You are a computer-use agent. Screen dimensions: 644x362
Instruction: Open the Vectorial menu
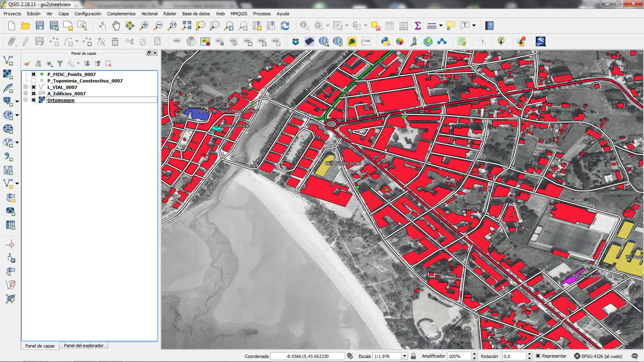(x=149, y=13)
